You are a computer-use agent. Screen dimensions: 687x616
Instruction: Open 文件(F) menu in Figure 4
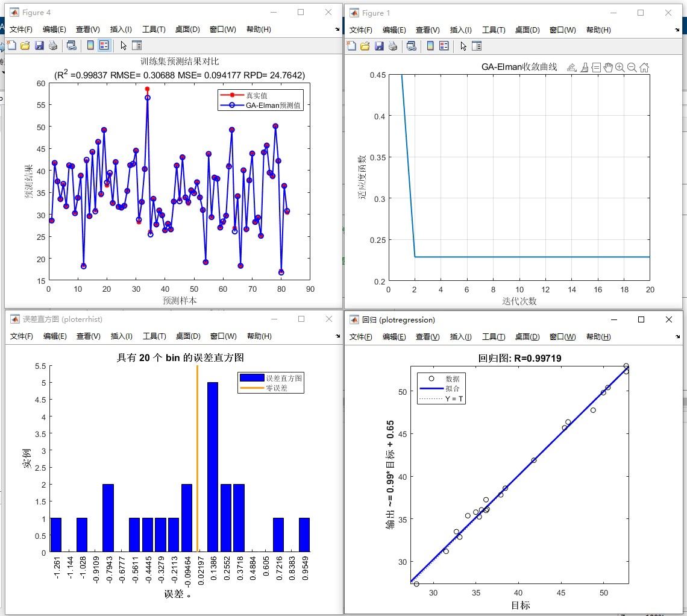coord(21,30)
